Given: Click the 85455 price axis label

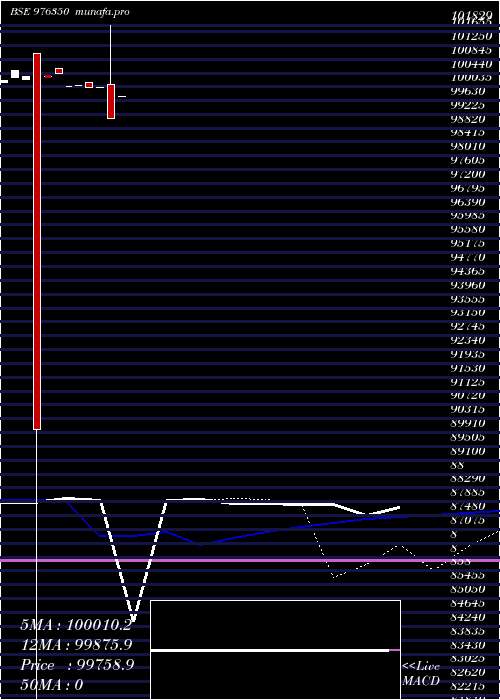Looking at the screenshot, I should 468,575.
